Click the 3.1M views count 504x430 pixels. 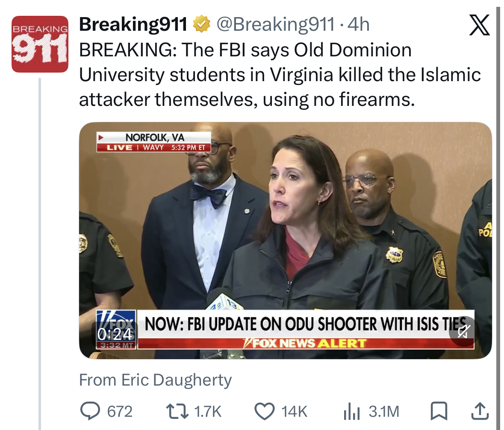pyautogui.click(x=383, y=412)
